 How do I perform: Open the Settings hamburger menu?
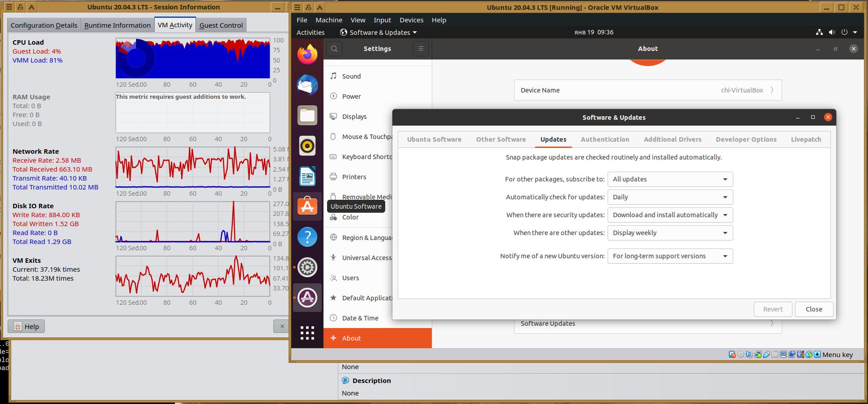click(421, 49)
